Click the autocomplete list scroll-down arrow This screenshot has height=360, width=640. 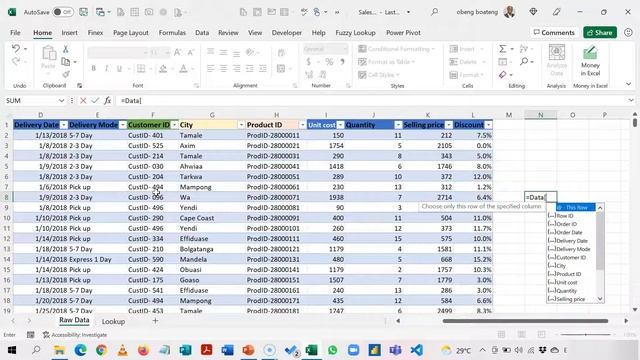[600, 299]
